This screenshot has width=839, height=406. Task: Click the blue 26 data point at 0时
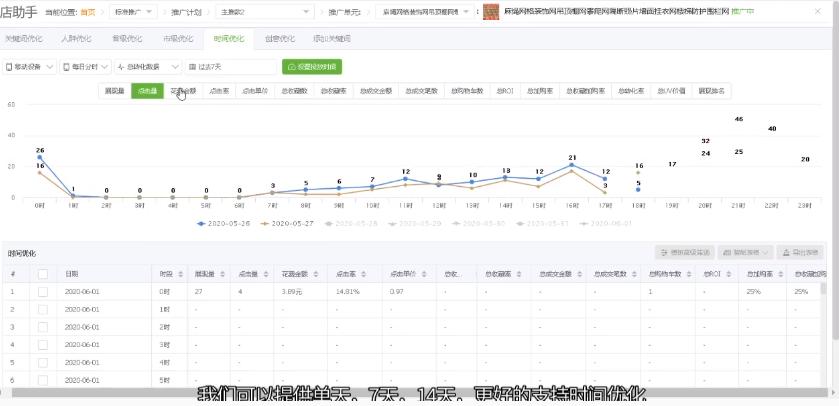coord(40,157)
